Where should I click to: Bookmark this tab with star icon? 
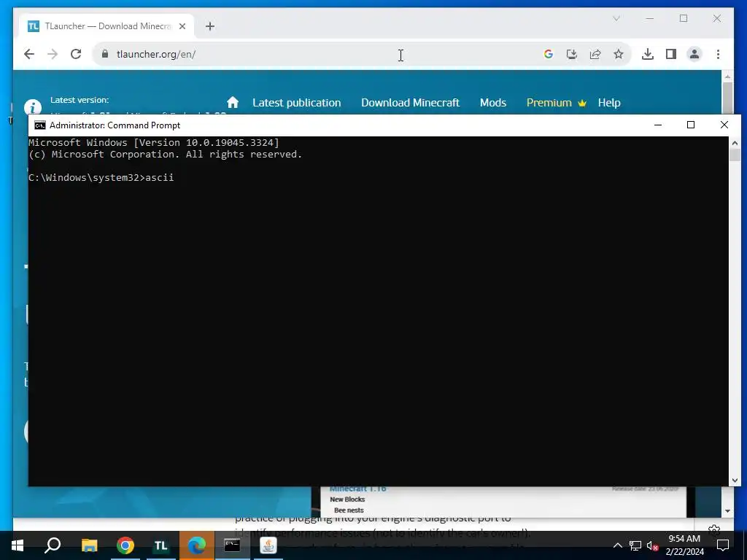click(x=619, y=54)
